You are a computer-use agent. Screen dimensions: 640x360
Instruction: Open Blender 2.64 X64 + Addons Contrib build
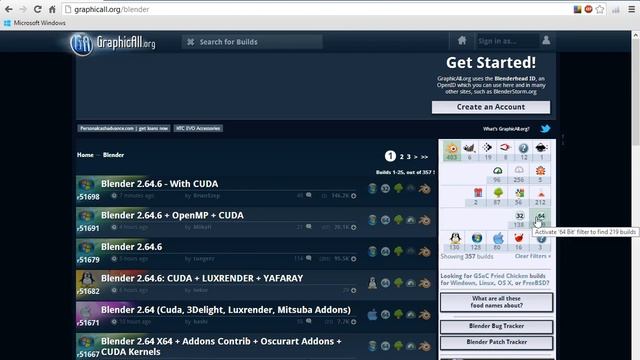(x=222, y=347)
